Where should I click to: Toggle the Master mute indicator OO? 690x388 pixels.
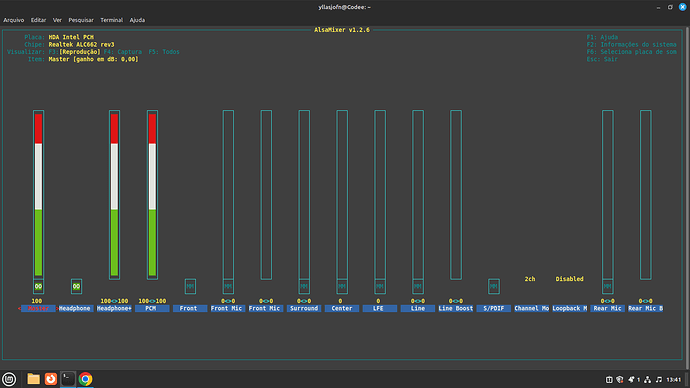click(x=38, y=286)
